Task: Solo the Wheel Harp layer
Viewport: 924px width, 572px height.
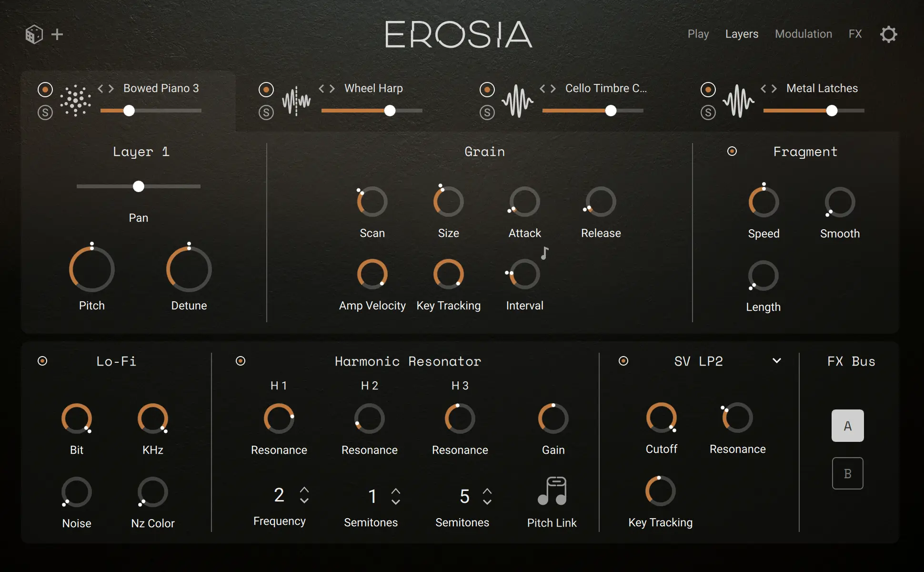Action: [266, 113]
